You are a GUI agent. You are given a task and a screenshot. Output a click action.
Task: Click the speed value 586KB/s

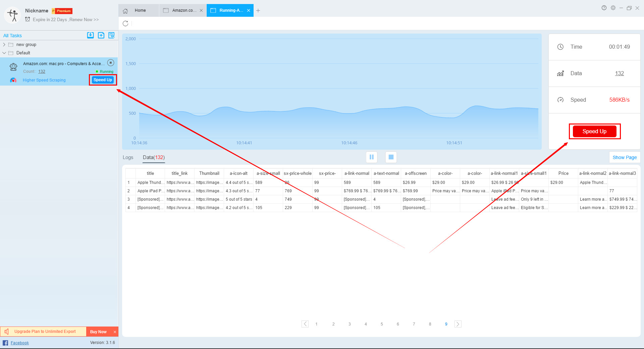pyautogui.click(x=620, y=100)
